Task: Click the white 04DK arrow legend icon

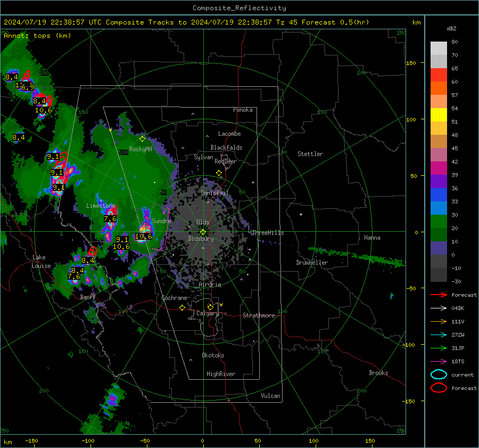Action: (439, 308)
